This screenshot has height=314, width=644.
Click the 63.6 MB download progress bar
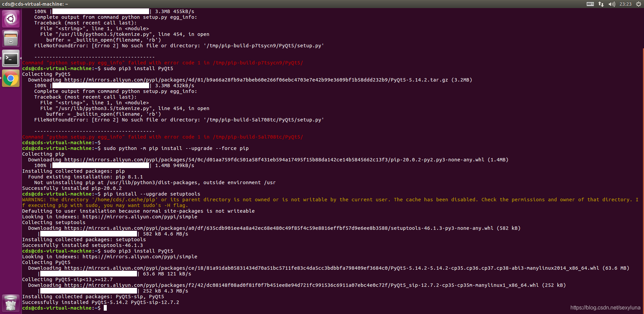coord(89,274)
